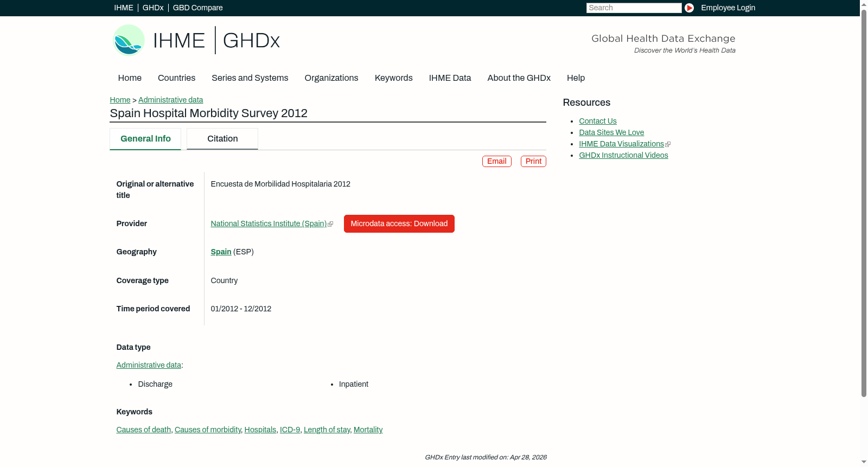Open ICD-9 keyword link
The image size is (868, 467).
tap(290, 430)
